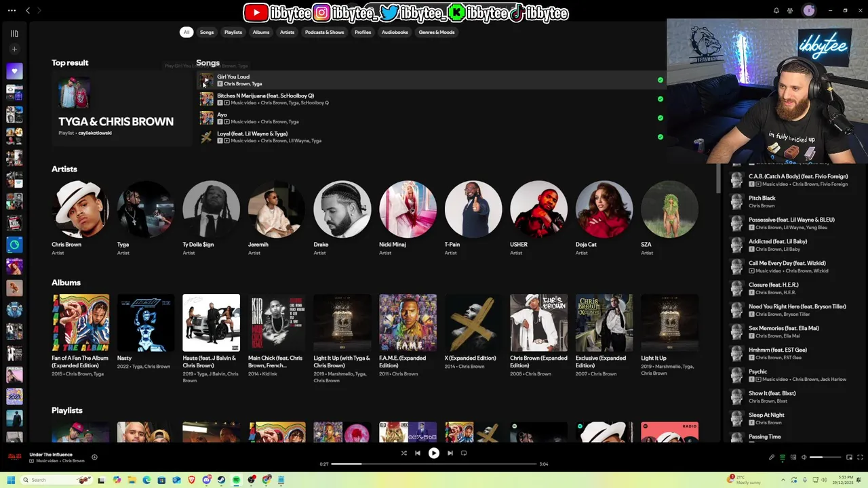Toggle saved checkmark for Girl You Loud

(660, 80)
